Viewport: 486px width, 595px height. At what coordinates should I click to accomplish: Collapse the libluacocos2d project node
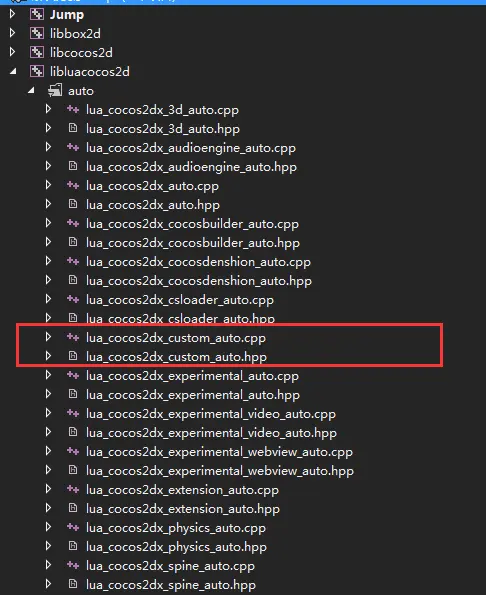point(13,71)
